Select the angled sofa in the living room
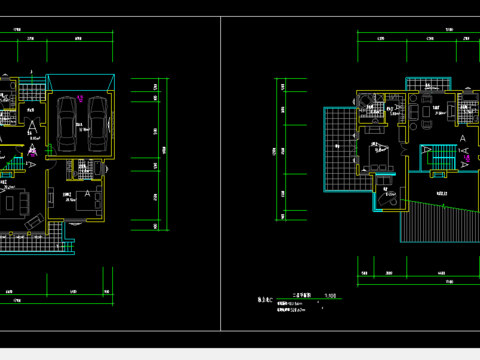 tap(34, 221)
